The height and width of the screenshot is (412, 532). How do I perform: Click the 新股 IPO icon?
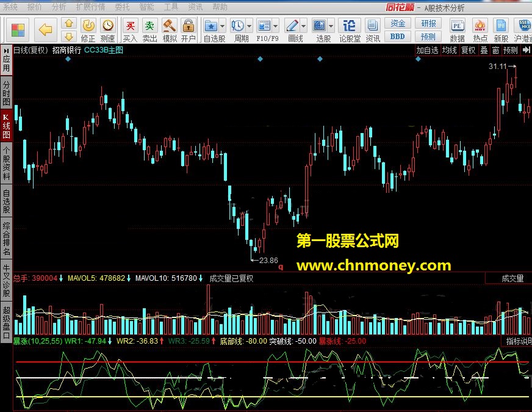501,26
